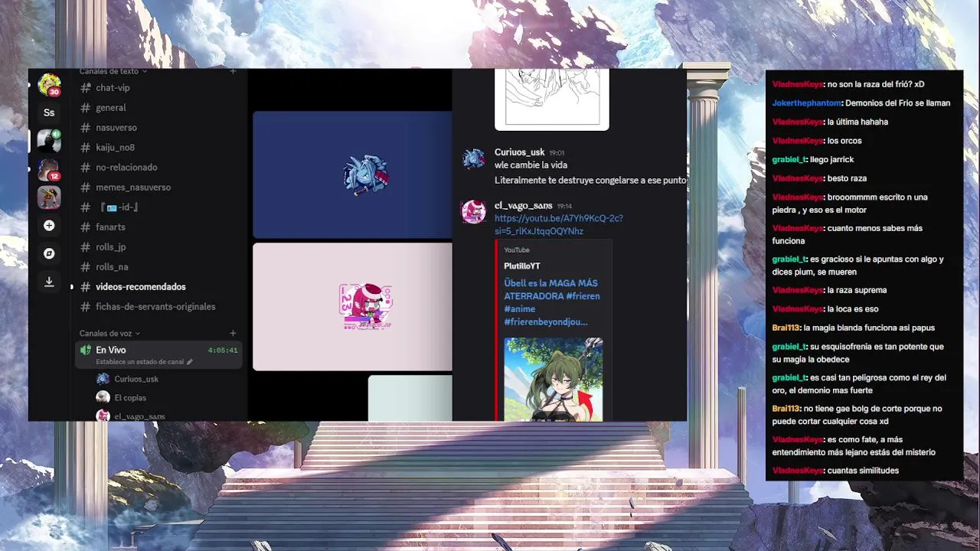980x551 pixels.
Task: Click el_vago_sans avatar in voice channel list
Action: pos(103,416)
